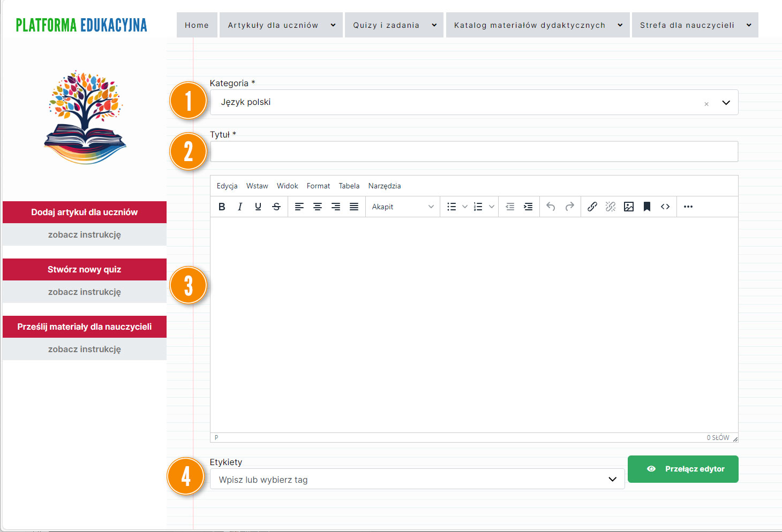Open the Narzędzia editor menu

(x=385, y=186)
